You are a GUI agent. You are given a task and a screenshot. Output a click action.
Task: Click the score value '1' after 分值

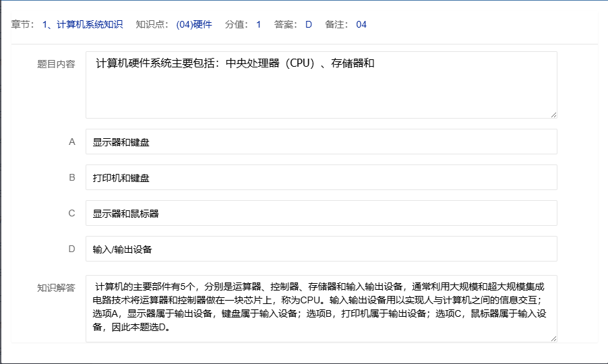point(258,25)
